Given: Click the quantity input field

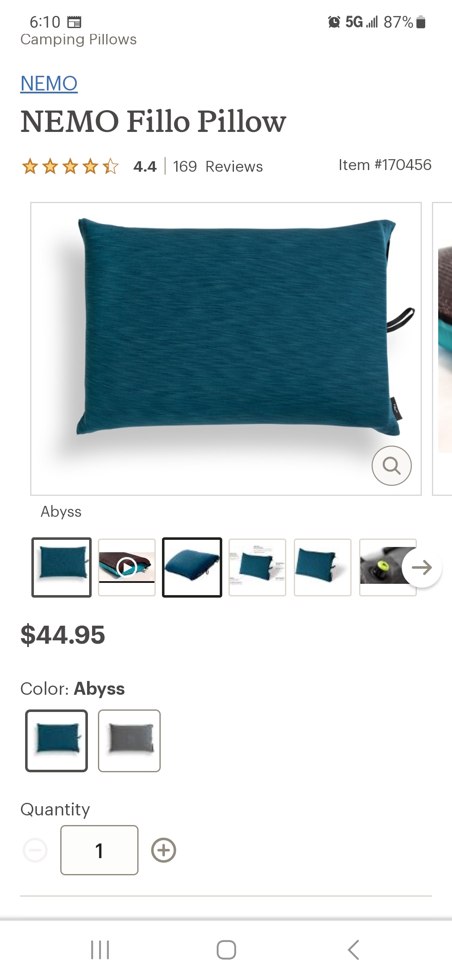Looking at the screenshot, I should (x=99, y=850).
